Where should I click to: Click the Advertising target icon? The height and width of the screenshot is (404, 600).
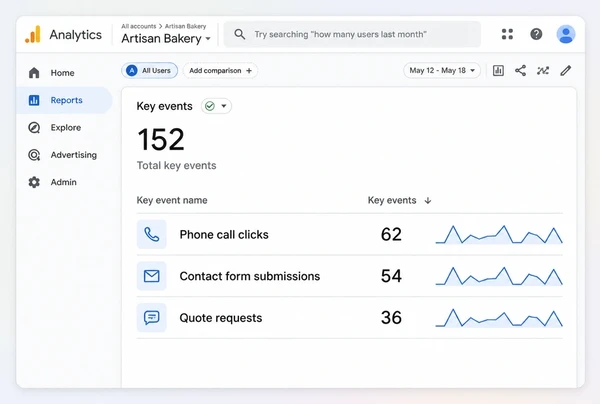click(34, 155)
